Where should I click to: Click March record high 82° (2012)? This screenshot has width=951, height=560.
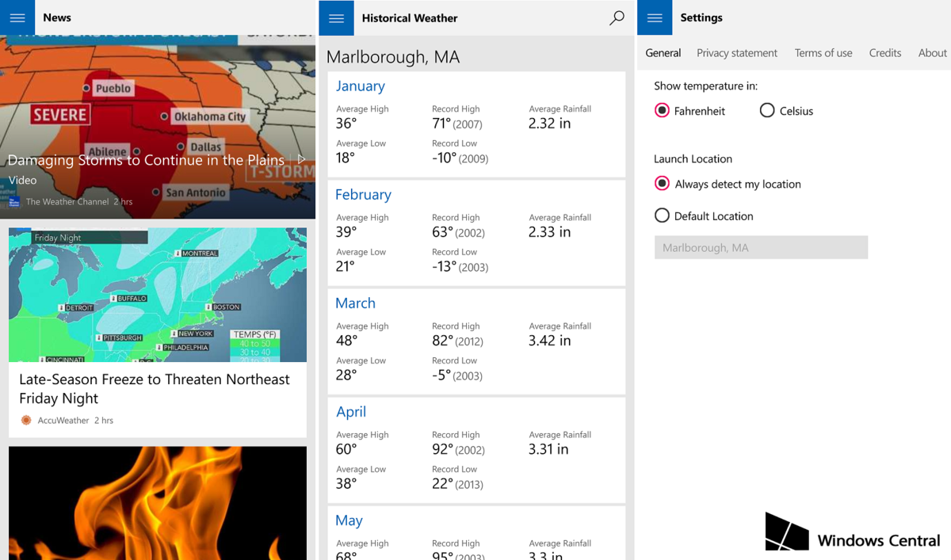pyautogui.click(x=457, y=341)
